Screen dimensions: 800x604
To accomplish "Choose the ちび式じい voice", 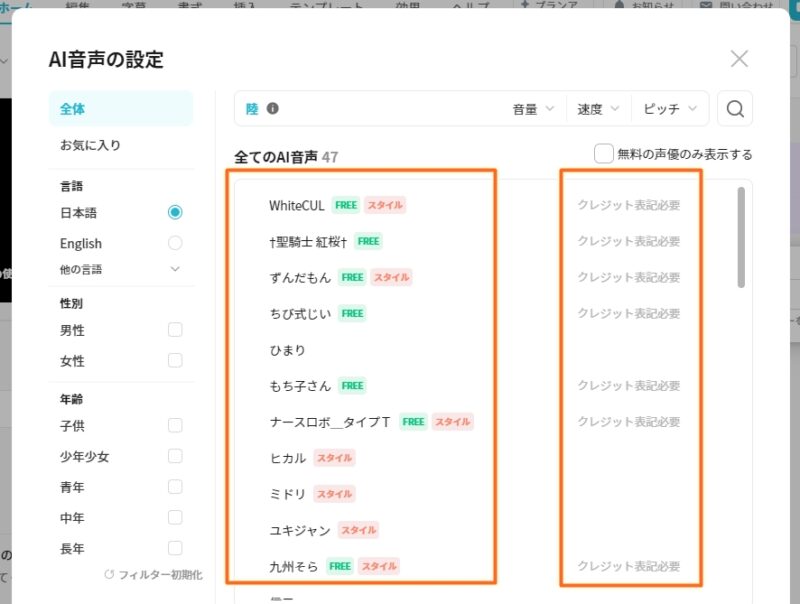I will 300,314.
